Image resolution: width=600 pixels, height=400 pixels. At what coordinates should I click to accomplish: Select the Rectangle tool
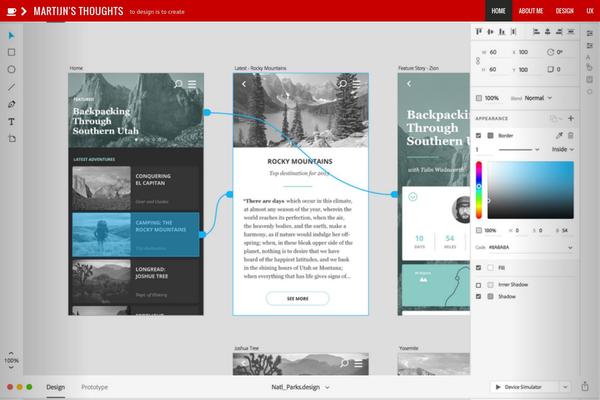pyautogui.click(x=11, y=52)
